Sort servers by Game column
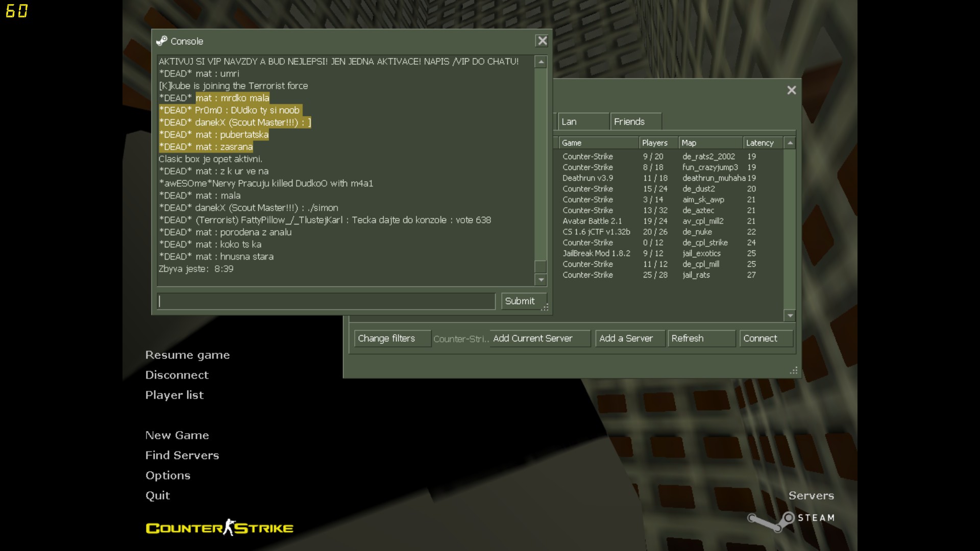The height and width of the screenshot is (551, 980). pyautogui.click(x=598, y=143)
